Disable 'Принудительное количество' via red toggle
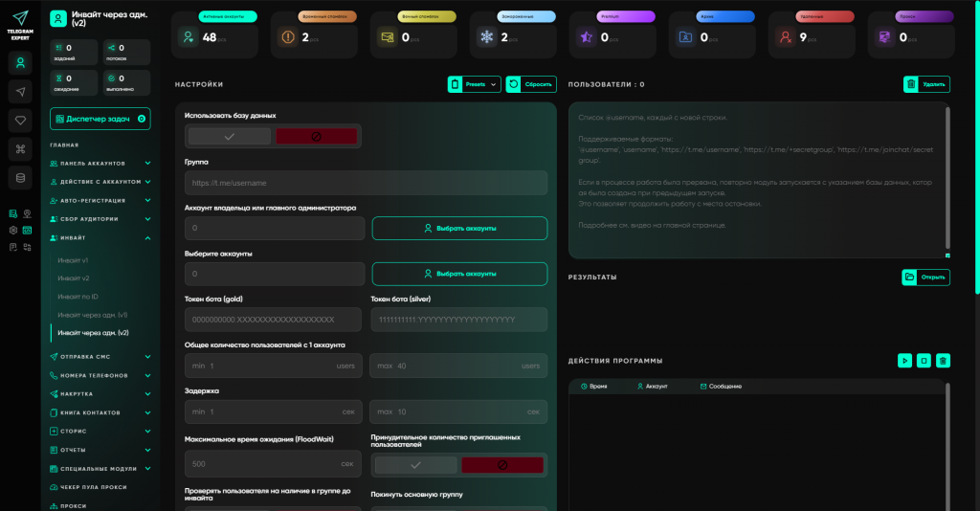Image resolution: width=980 pixels, height=511 pixels. [502, 465]
